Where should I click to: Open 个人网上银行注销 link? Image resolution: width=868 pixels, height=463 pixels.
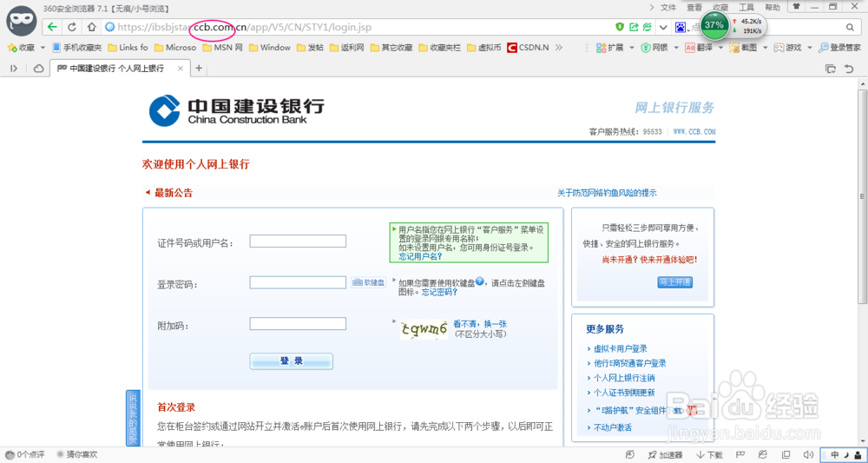(x=624, y=378)
